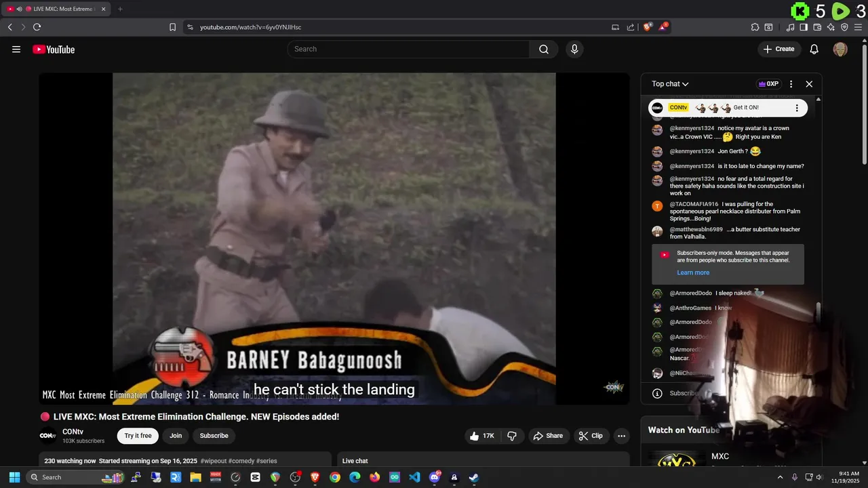Close the live chat panel

[x=809, y=84]
